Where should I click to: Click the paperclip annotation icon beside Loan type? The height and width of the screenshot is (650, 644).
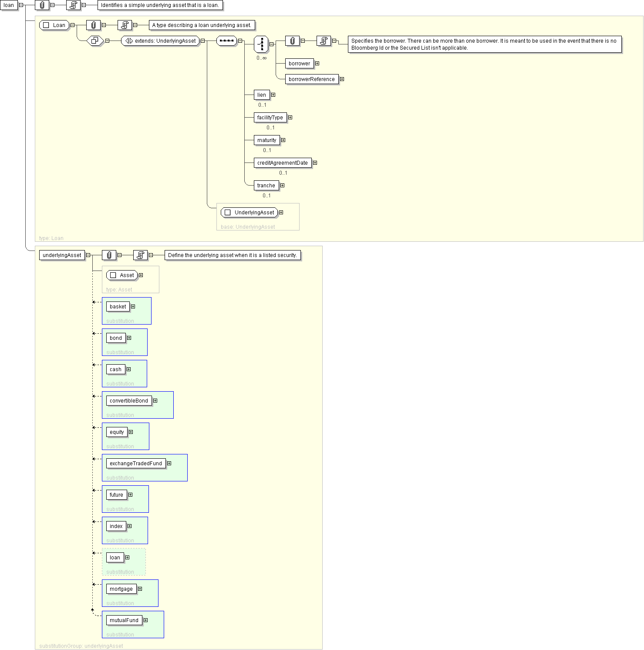93,25
